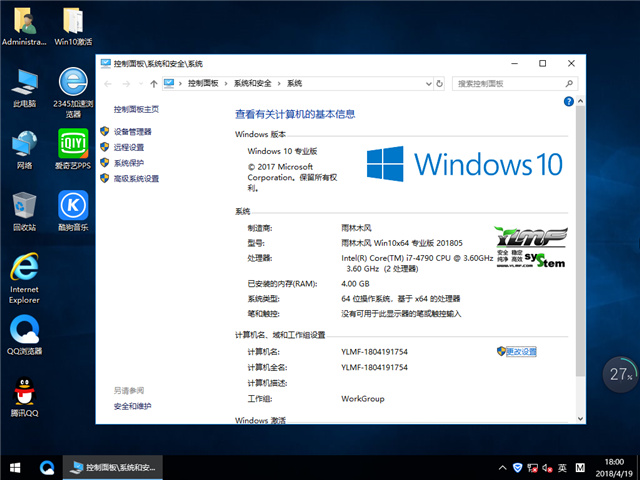Launch the 2345加速浏览器 desktop icon
Viewport: 640px width, 480px height.
[x=73, y=93]
